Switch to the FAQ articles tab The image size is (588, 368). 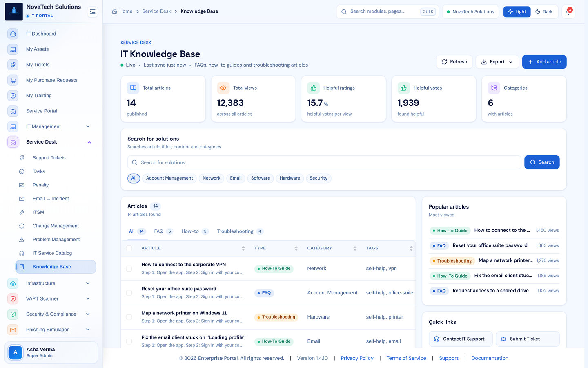coord(163,231)
